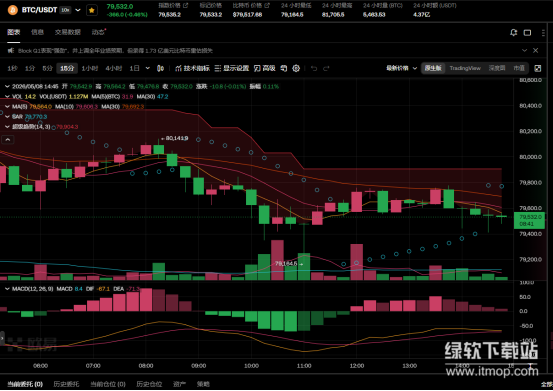Open the BTC/USDT pair selector dropdown arrow
The width and height of the screenshot is (553, 391).
click(x=78, y=10)
